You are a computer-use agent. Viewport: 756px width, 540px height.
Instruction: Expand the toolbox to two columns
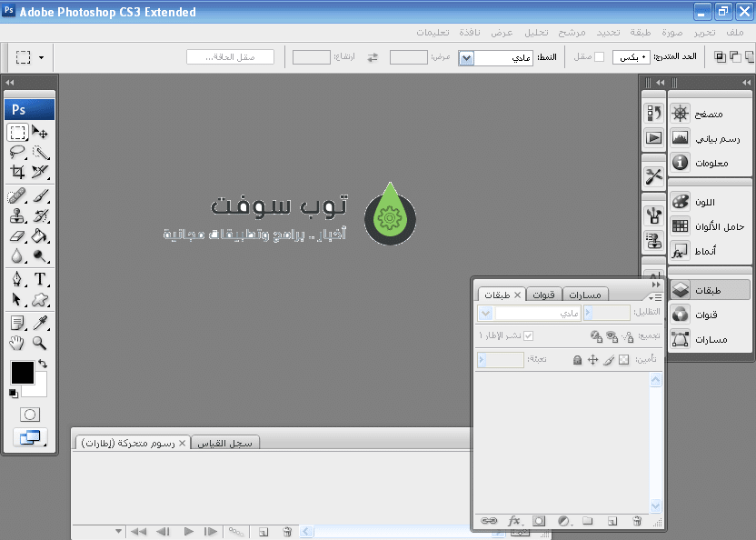(10, 83)
